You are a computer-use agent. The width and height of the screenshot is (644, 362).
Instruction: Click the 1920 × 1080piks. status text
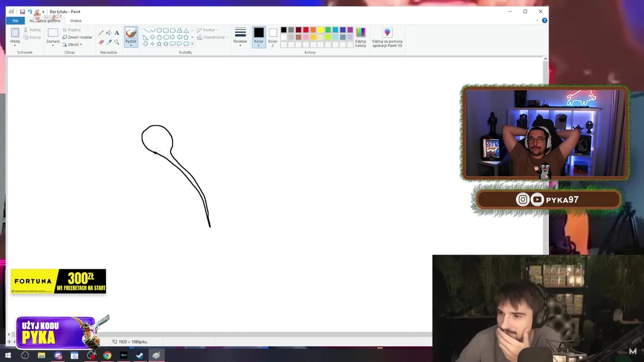[133, 342]
